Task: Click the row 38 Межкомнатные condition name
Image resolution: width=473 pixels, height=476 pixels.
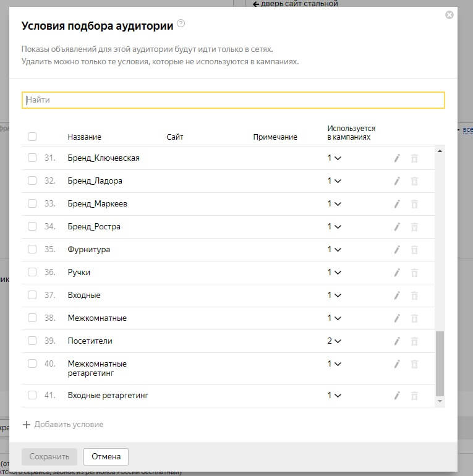Action: click(x=97, y=318)
